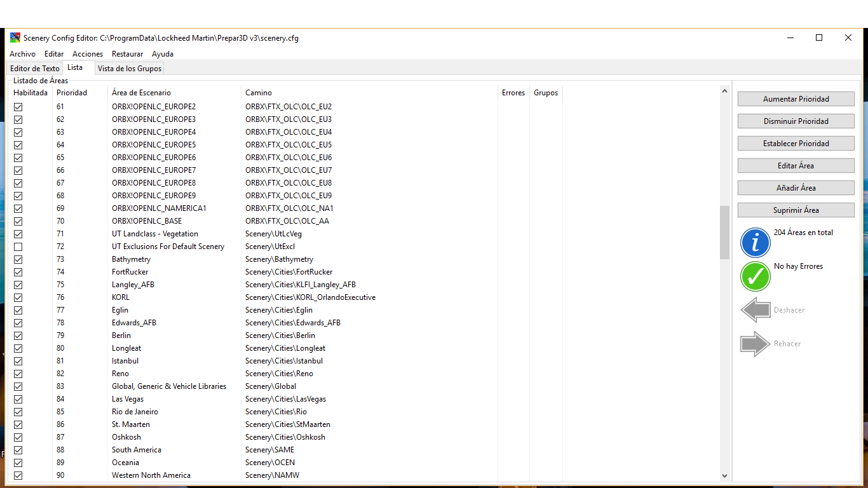Switch to Vista de los Grupos tab
Viewport: 868px width, 488px height.
130,68
